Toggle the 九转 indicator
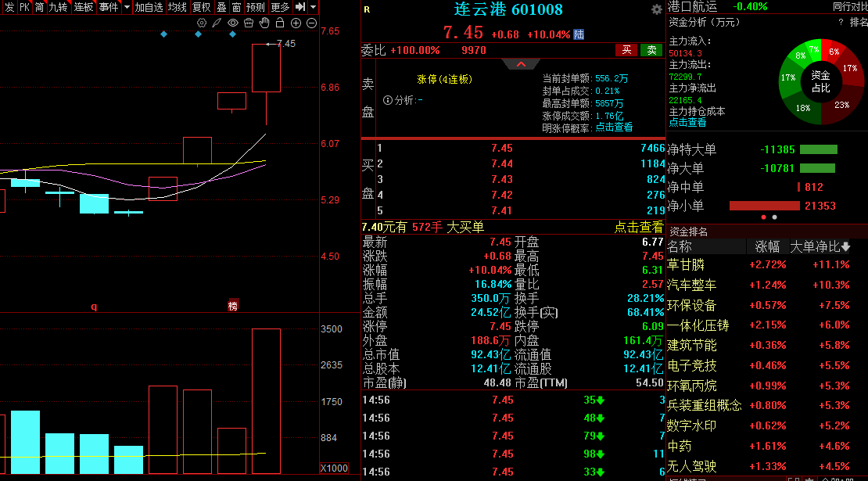This screenshot has width=868, height=481. tap(58, 6)
